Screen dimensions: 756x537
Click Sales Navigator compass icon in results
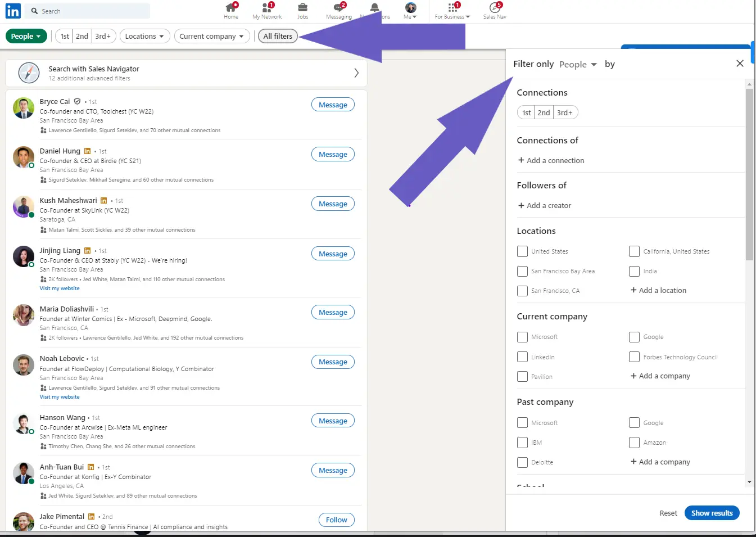[x=29, y=73]
